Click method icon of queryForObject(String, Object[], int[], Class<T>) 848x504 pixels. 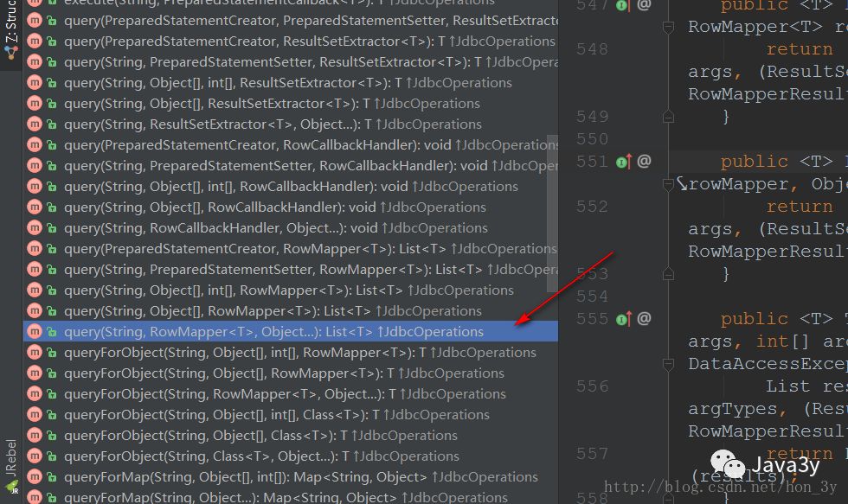pos(35,415)
